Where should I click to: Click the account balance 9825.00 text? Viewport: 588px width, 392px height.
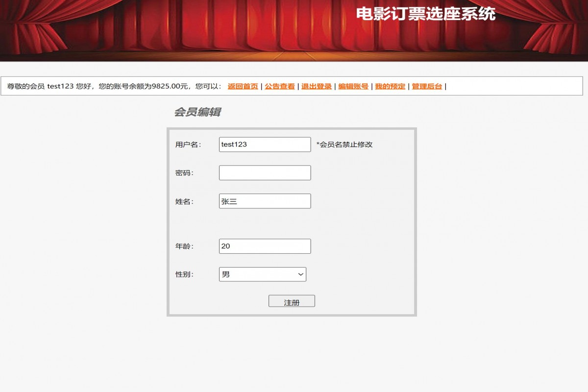pyautogui.click(x=165, y=86)
